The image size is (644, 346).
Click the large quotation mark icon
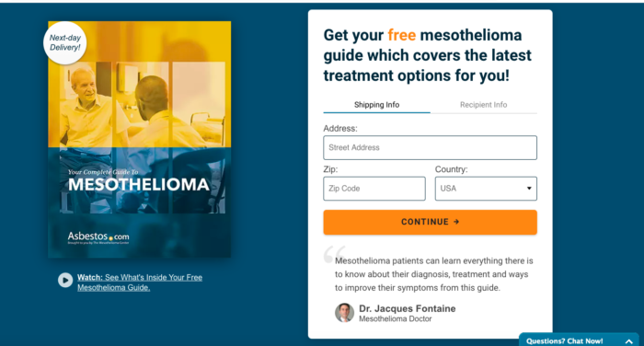(334, 255)
